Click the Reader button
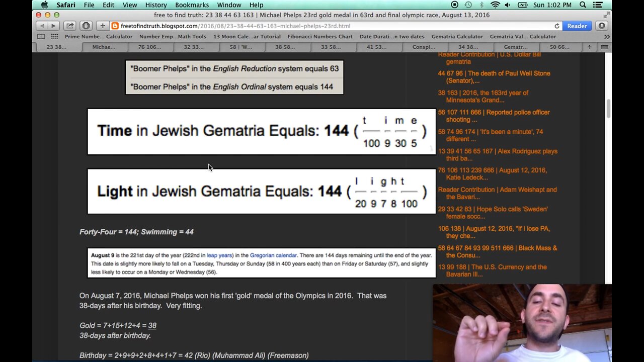Image resolution: width=644 pixels, height=362 pixels. click(x=577, y=26)
